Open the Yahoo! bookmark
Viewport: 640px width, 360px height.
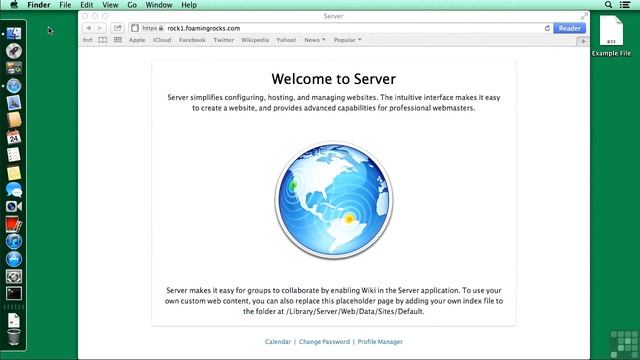point(286,40)
